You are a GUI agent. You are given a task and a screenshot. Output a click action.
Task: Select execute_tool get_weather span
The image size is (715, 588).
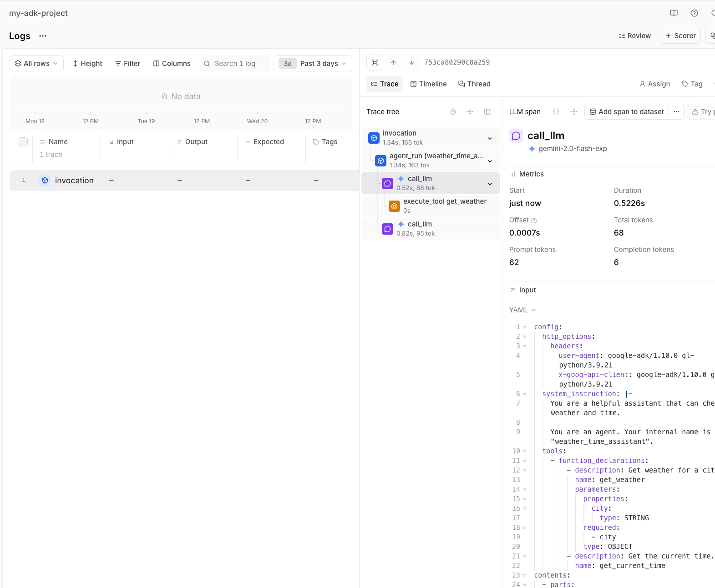(431, 206)
